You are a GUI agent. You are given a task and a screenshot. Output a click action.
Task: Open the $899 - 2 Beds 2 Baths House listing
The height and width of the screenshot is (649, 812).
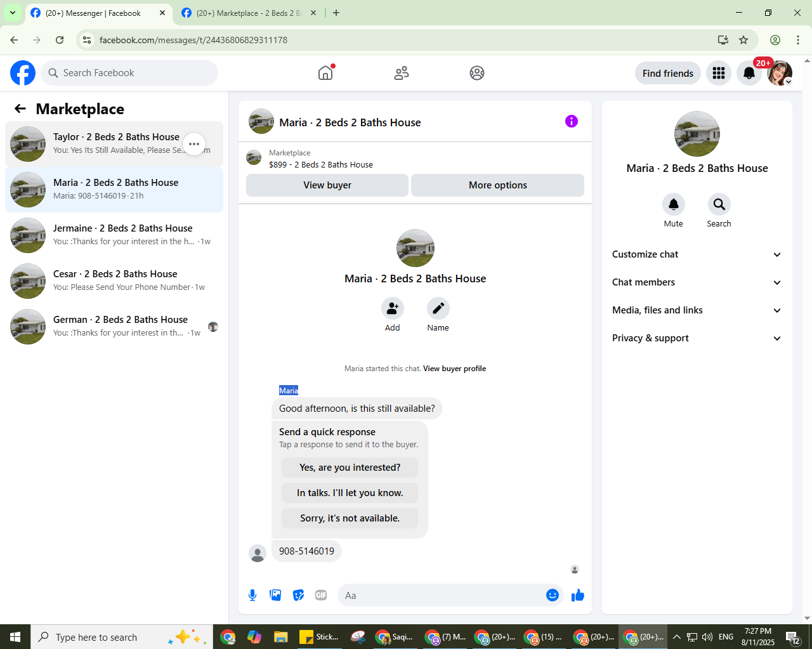(321, 164)
